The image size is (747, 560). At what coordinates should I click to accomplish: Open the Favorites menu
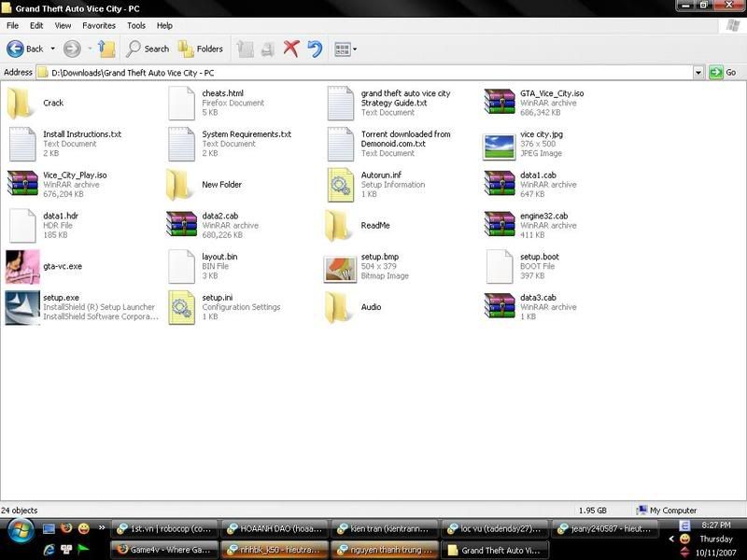pyautogui.click(x=99, y=26)
